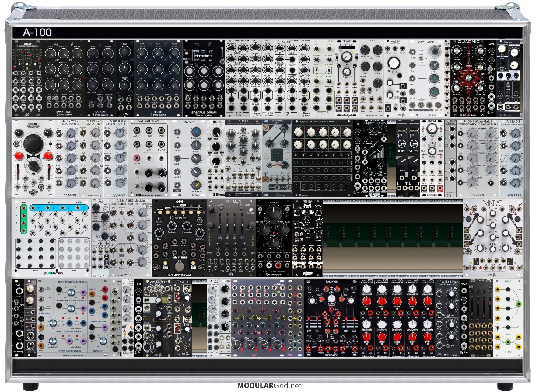539x392 pixels.
Task: Toggle the IN MUTE button on Typhoon
Action: (x=221, y=208)
